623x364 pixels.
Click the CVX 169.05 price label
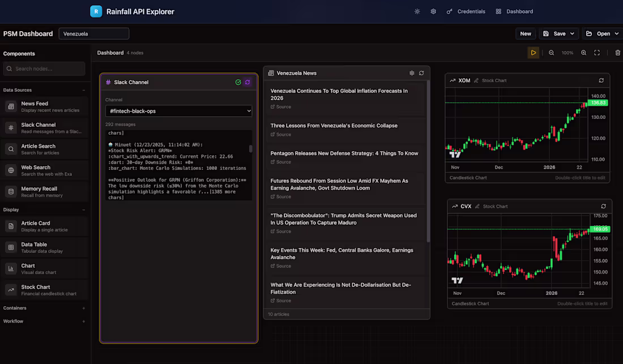(x=600, y=229)
